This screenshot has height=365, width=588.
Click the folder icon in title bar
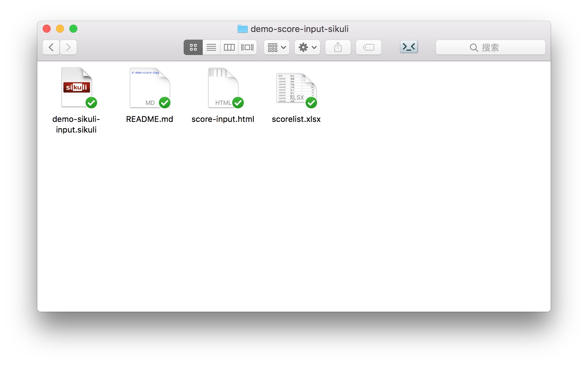coord(242,29)
